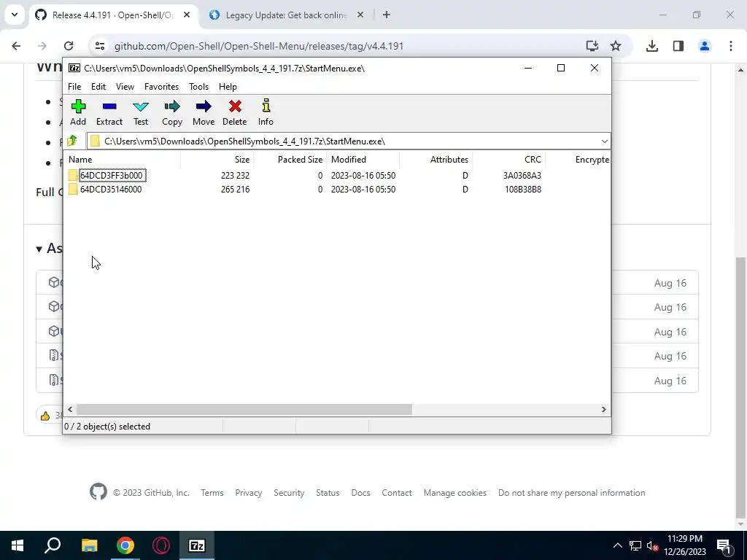This screenshot has width=747, height=560.
Task: Sort by the CRC column header
Action: (508, 160)
